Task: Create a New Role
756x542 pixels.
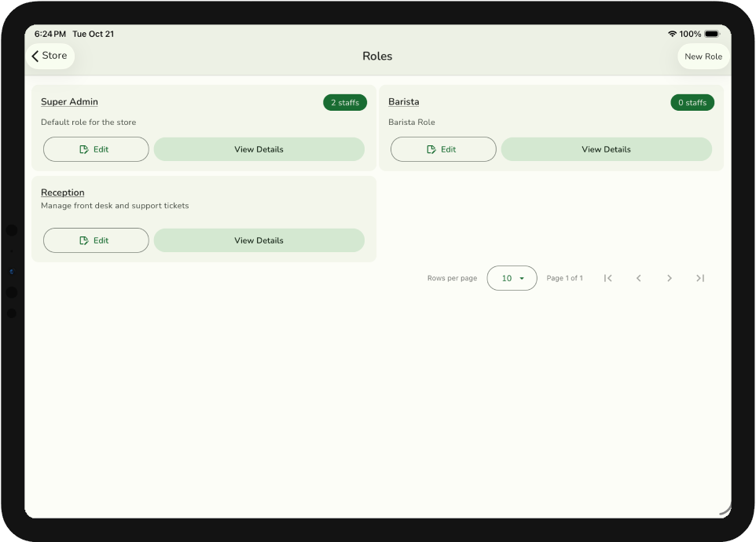Action: pyautogui.click(x=703, y=57)
